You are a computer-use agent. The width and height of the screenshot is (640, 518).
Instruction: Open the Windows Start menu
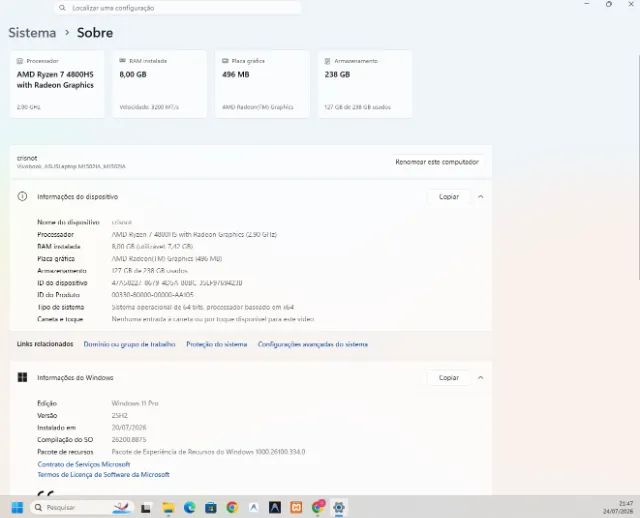17,507
